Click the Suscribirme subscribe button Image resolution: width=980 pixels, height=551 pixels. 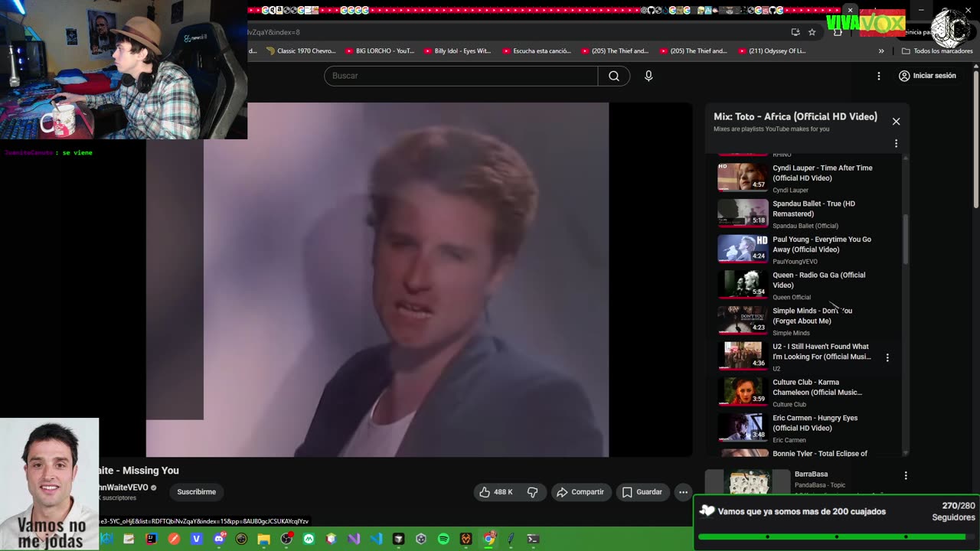coord(197,492)
